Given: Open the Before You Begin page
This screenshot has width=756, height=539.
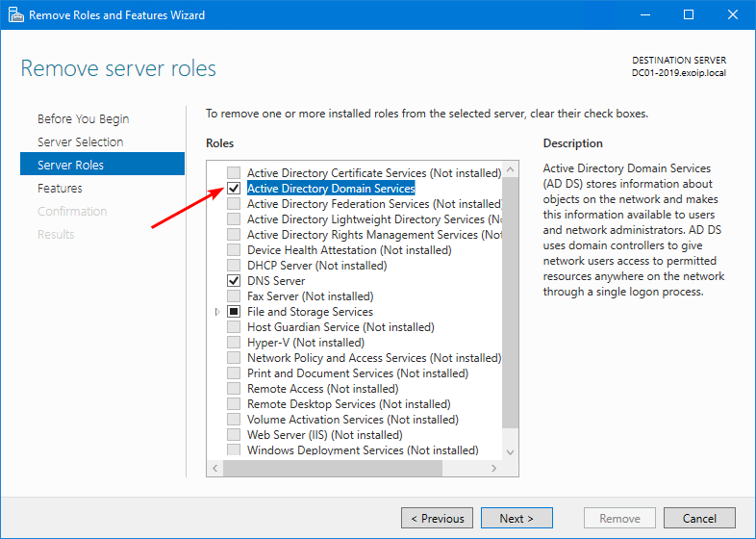Looking at the screenshot, I should tap(83, 119).
